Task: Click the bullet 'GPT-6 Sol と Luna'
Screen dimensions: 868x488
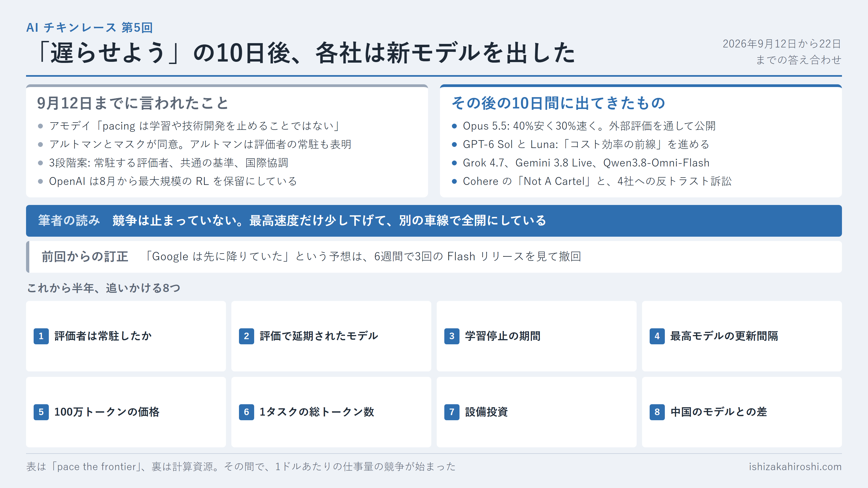Action: point(586,145)
